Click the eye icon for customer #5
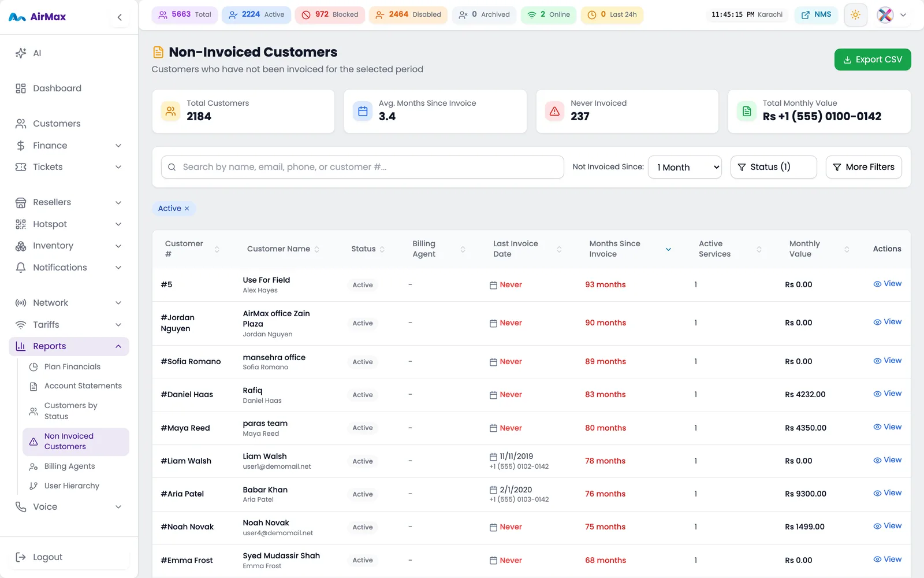The image size is (924, 578). pyautogui.click(x=877, y=284)
